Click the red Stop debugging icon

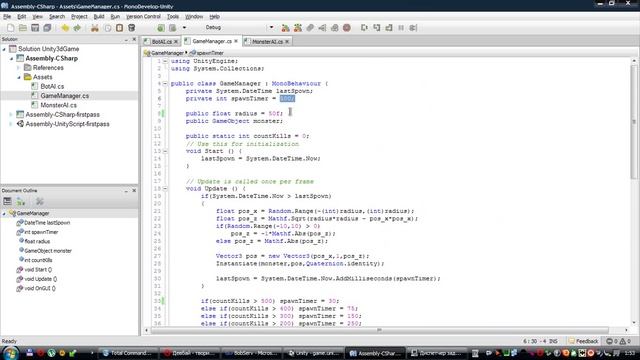(x=347, y=28)
